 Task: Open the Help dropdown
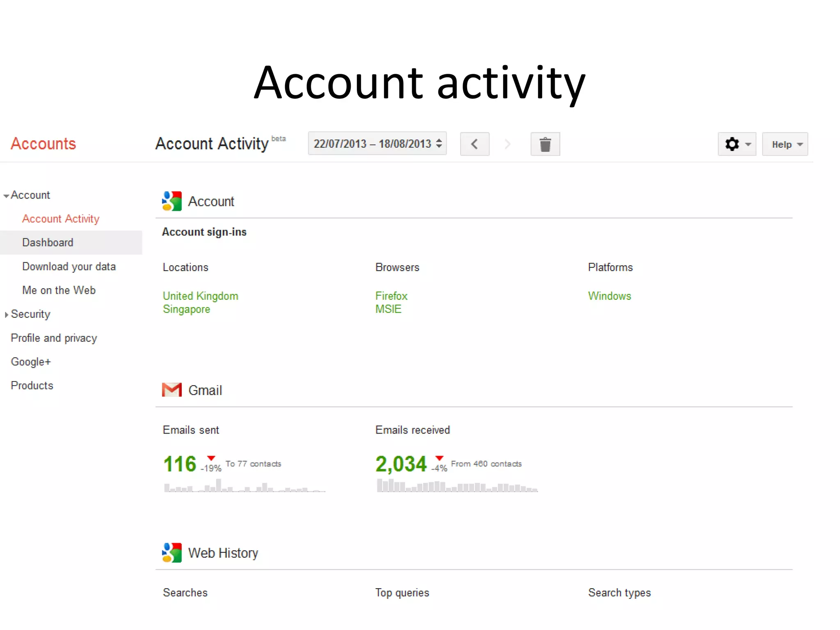(x=785, y=144)
